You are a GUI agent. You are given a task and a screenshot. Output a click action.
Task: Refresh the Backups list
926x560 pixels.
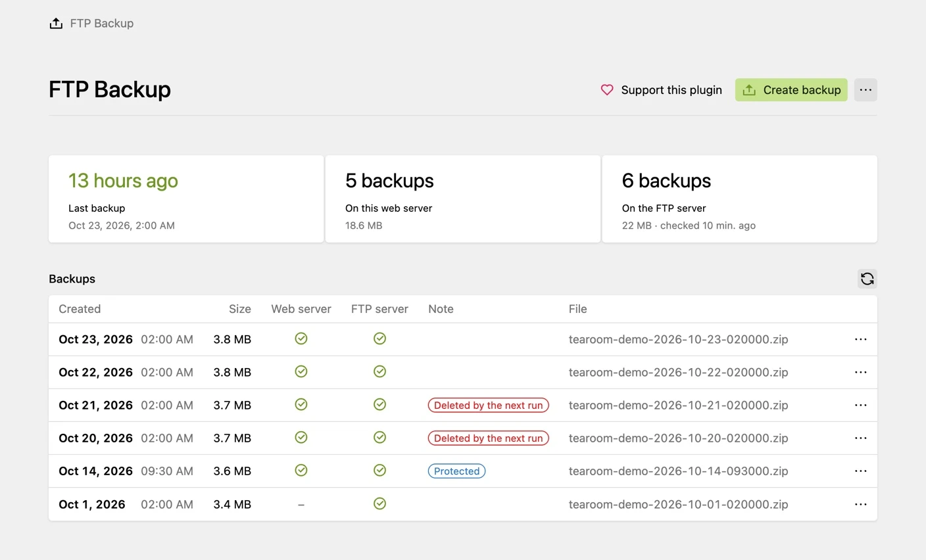click(867, 279)
